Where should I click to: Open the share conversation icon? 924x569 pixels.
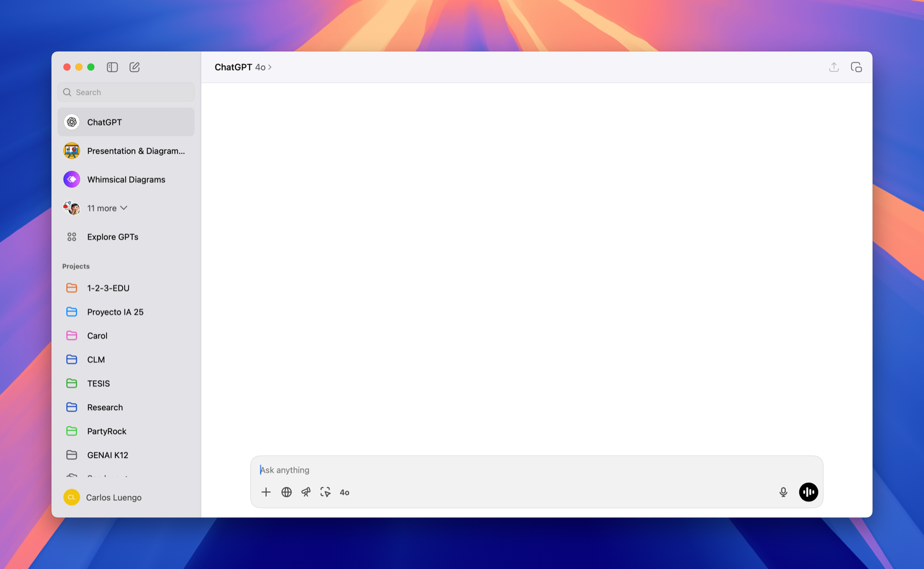click(834, 67)
